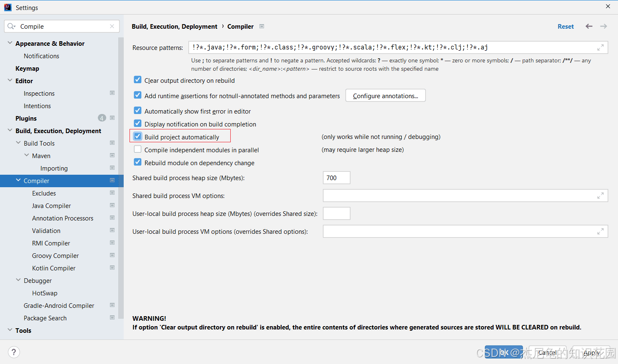Open the search options magnifier icon
This screenshot has height=364, width=618.
[12, 26]
